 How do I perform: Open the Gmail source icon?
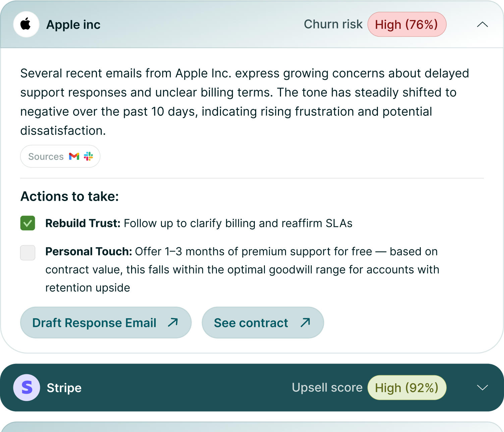[x=74, y=156]
